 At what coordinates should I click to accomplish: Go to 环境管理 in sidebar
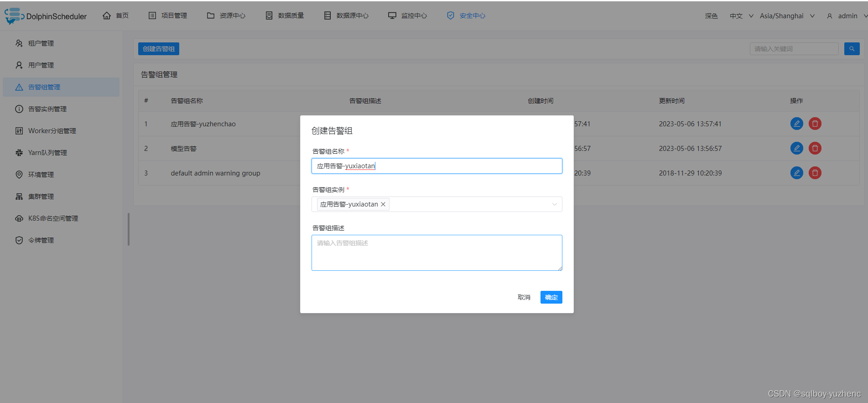pyautogui.click(x=61, y=175)
